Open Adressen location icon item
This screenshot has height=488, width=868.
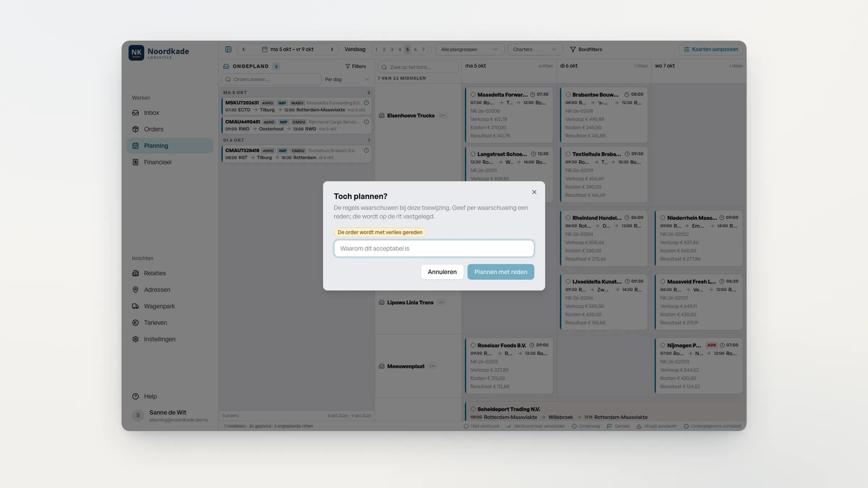[170, 290]
